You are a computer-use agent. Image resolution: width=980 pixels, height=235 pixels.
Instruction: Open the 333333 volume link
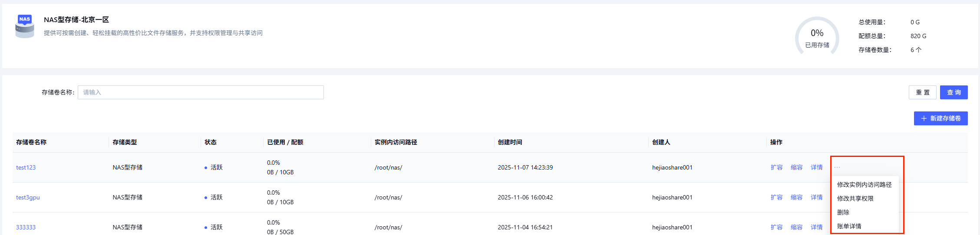[x=26, y=227]
